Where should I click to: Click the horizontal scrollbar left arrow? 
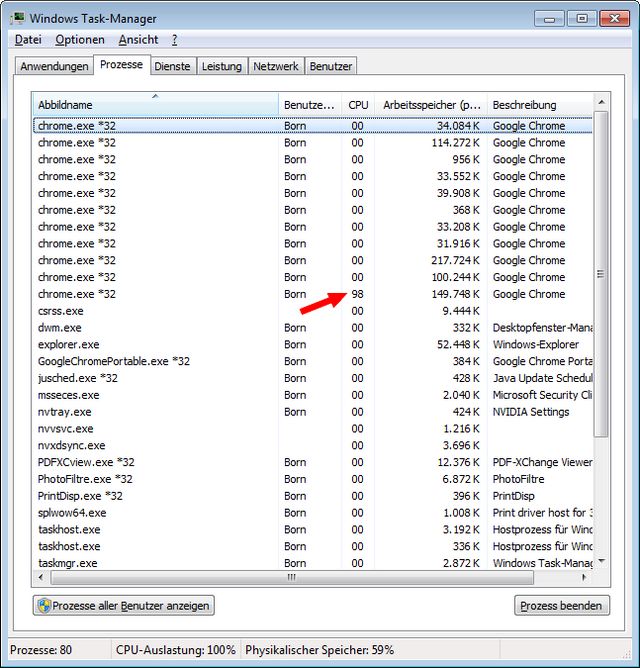pos(41,578)
